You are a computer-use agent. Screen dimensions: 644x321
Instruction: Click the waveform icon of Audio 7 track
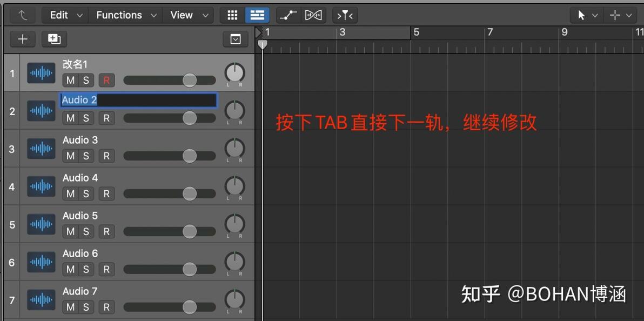coord(41,300)
